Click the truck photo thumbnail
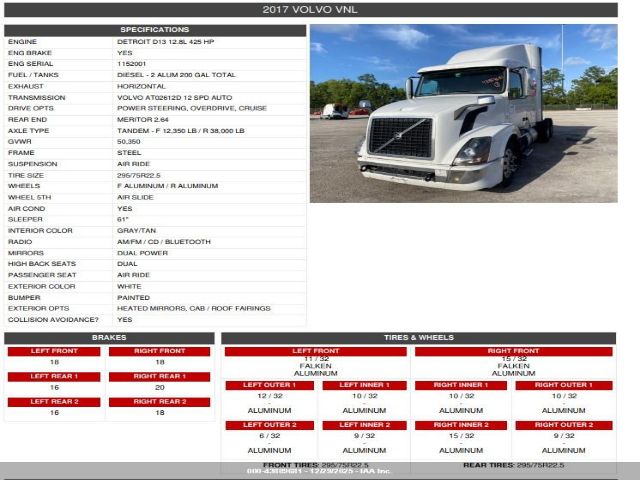Screen dimensions: 640x480 463,114
